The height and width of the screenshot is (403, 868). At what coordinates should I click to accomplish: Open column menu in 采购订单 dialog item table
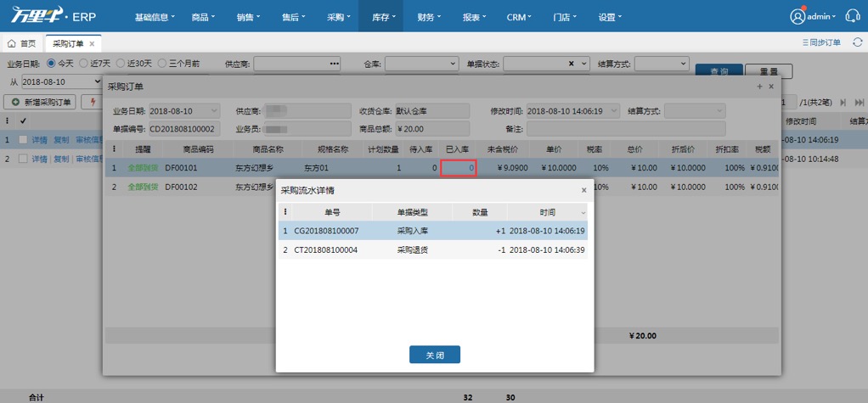(x=114, y=149)
